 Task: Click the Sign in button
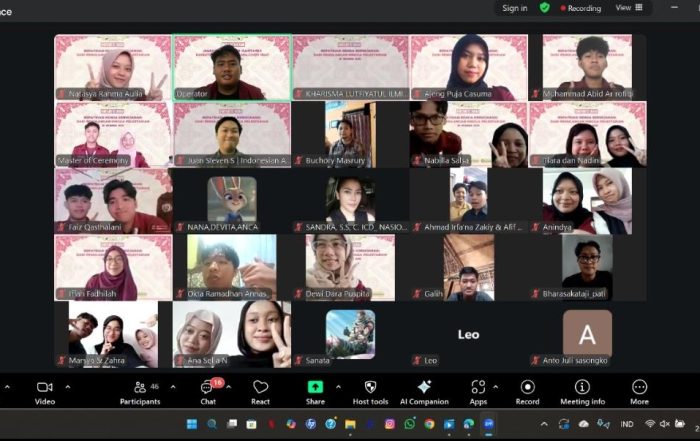pyautogui.click(x=515, y=8)
